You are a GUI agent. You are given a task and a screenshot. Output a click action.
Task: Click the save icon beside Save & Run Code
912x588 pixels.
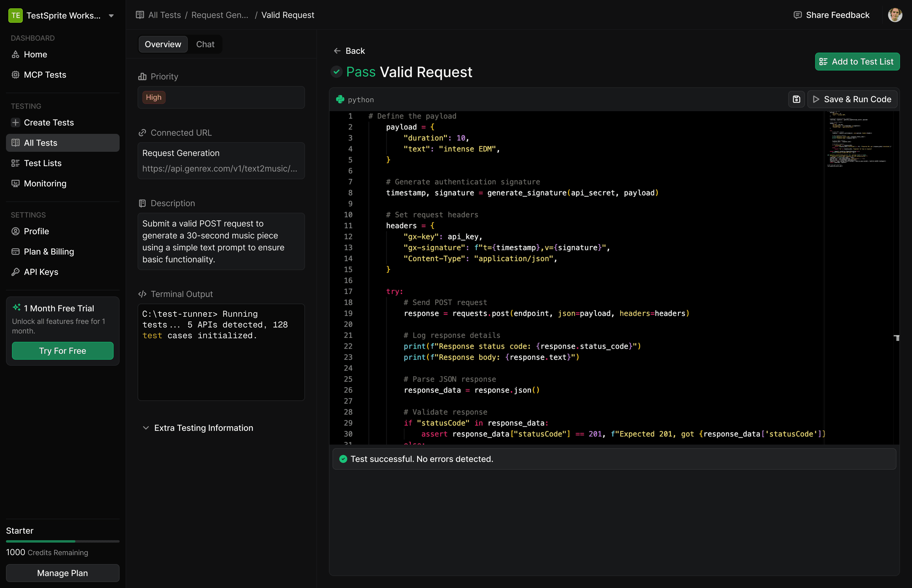(796, 99)
